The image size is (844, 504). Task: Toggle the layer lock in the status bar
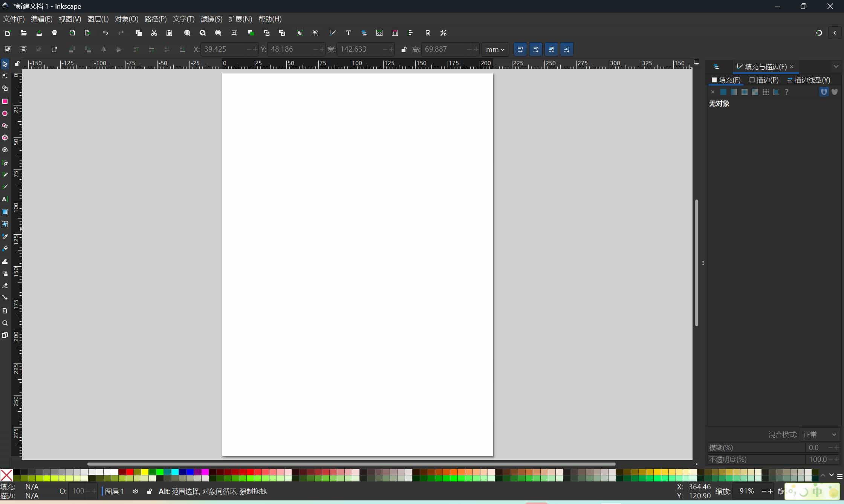149,491
